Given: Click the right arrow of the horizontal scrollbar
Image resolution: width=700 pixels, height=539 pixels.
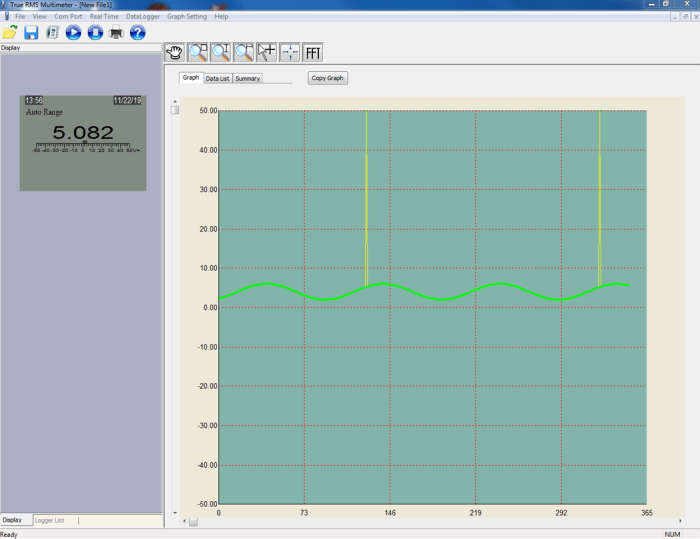Looking at the screenshot, I should click(x=680, y=521).
